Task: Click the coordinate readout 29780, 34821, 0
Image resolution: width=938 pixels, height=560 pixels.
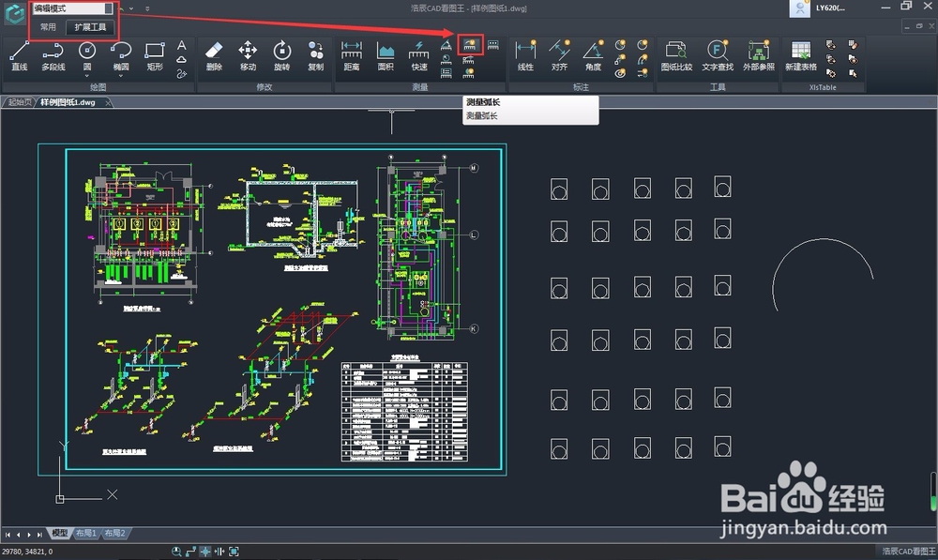Action: pyautogui.click(x=27, y=552)
